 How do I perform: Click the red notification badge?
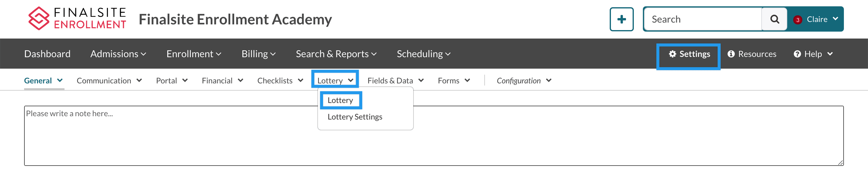[797, 20]
